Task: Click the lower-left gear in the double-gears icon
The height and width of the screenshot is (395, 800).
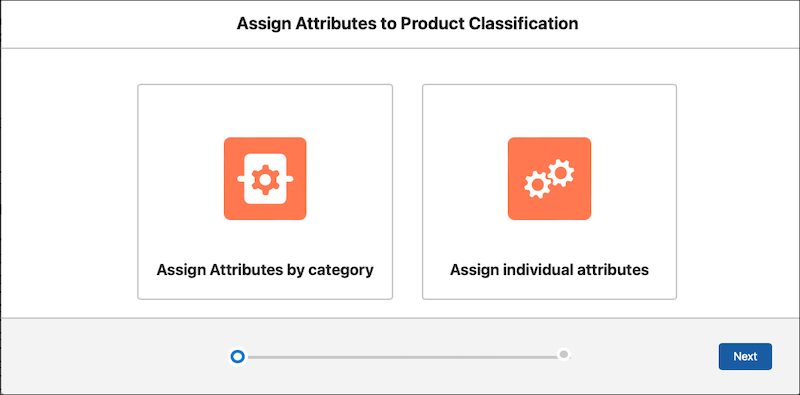Action: click(537, 185)
